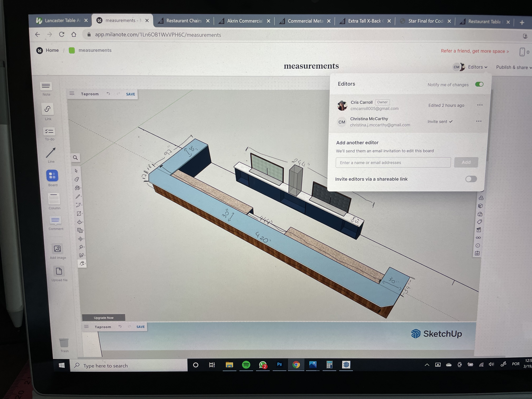
Task: Click SAVE in upper Taproom toolbar
Action: click(x=131, y=94)
